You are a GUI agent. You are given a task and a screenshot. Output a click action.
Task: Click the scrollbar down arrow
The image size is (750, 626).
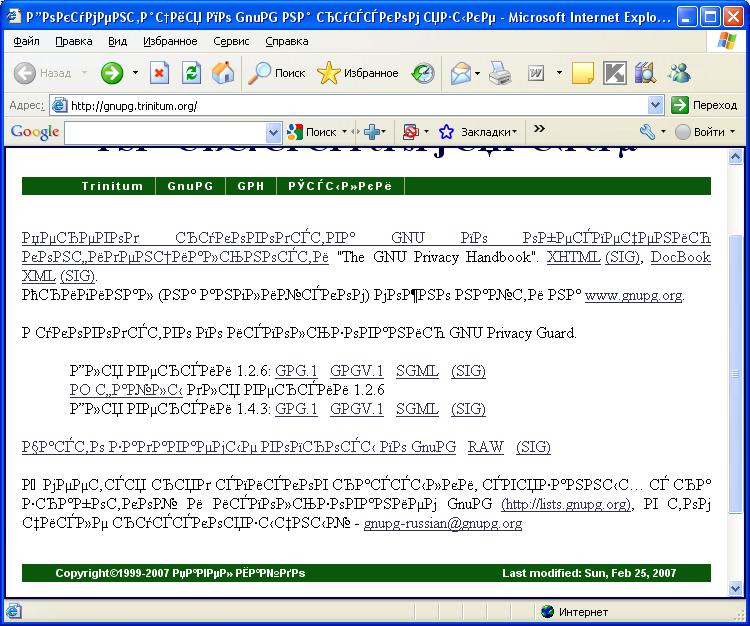(735, 588)
